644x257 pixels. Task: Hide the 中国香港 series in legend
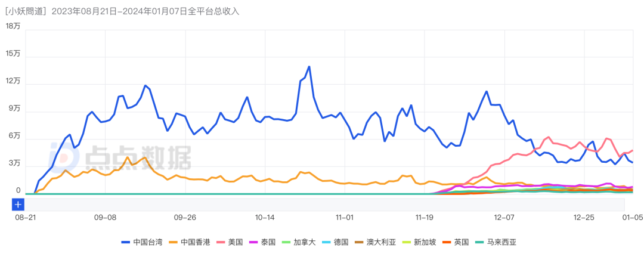tap(187, 242)
